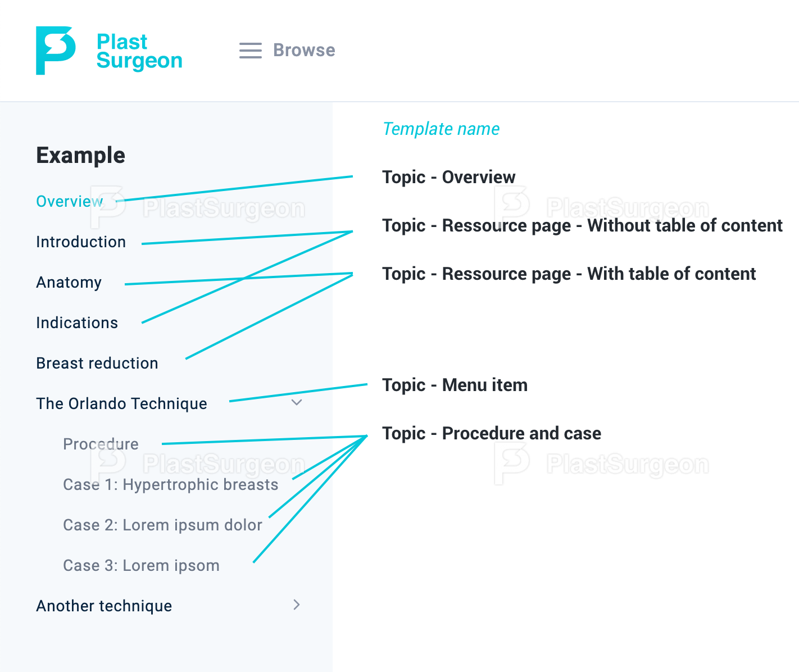Select Overview in the sidebar
799x672 pixels.
pos(70,201)
